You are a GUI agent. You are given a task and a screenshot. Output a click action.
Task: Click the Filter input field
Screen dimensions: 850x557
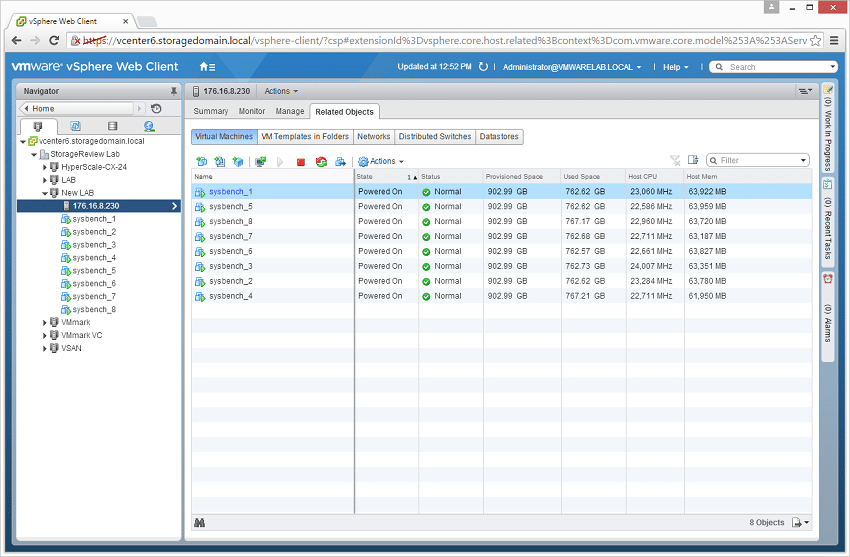click(757, 160)
